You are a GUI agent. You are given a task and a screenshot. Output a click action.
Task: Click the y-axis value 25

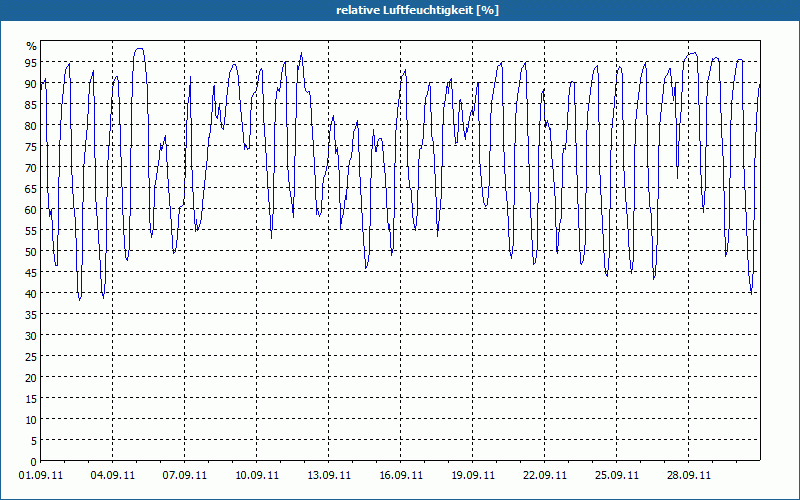[31, 357]
